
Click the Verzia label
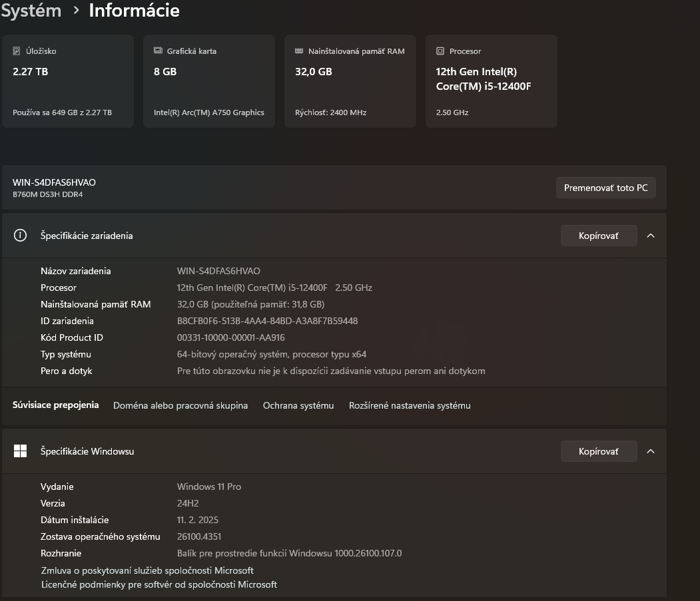[x=53, y=503]
